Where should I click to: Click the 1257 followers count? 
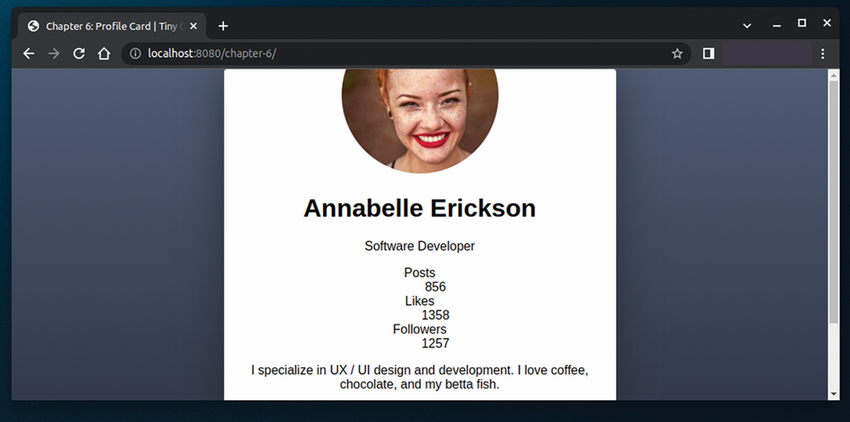[435, 343]
